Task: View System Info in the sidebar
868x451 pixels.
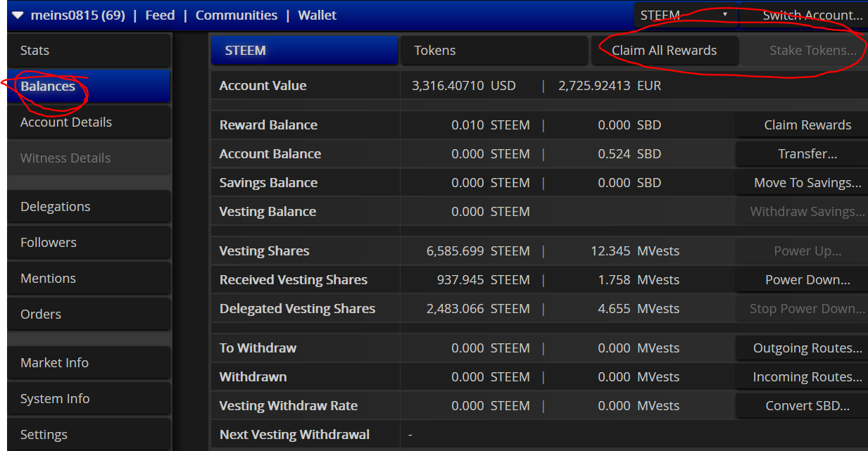Action: (x=89, y=399)
